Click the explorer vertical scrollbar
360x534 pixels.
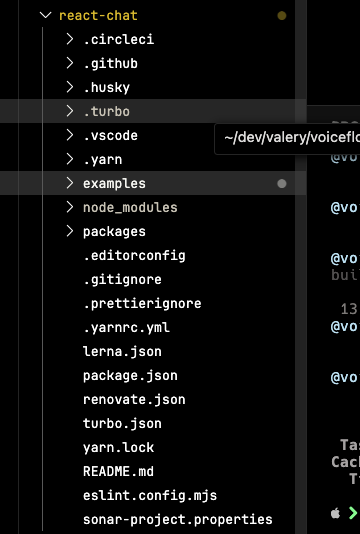tap(301, 267)
